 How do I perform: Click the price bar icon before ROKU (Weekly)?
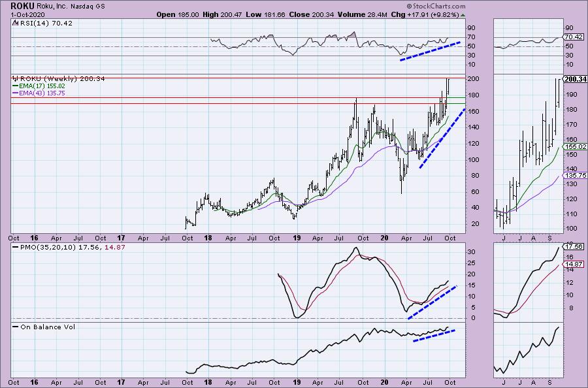[x=16, y=78]
